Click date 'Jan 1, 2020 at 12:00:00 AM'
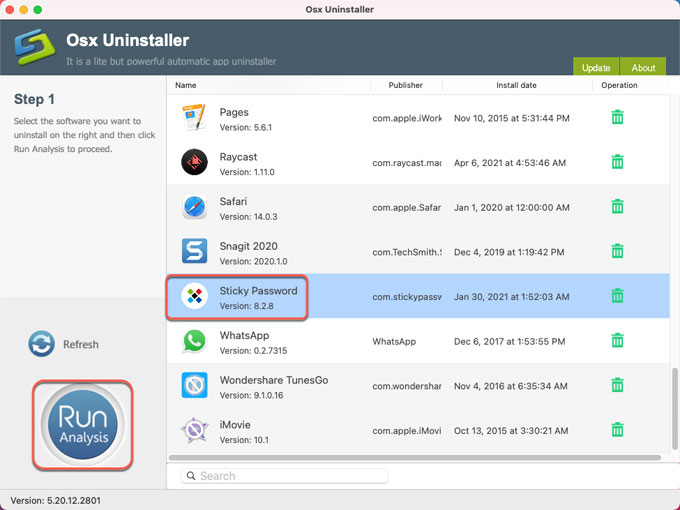 512,208
